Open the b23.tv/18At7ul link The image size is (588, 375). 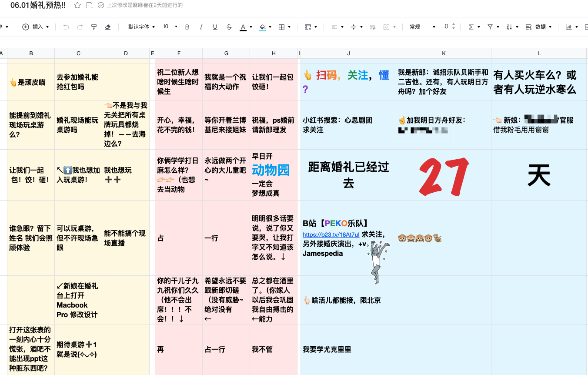click(x=331, y=234)
